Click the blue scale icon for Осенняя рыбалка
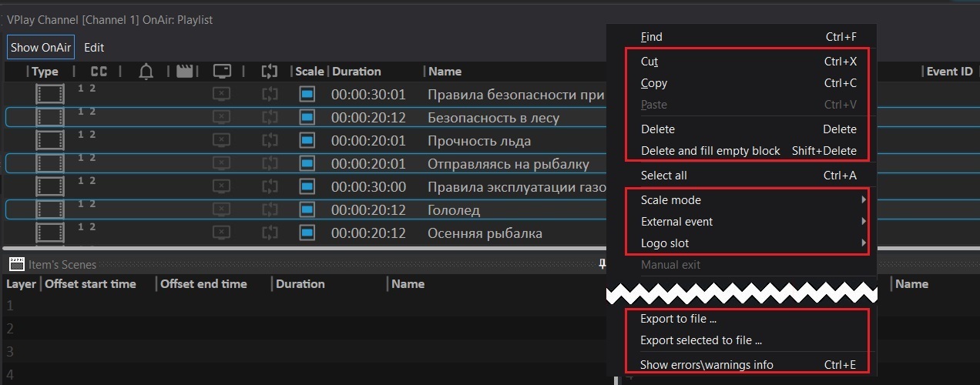This screenshot has width=980, height=385. pos(307,233)
